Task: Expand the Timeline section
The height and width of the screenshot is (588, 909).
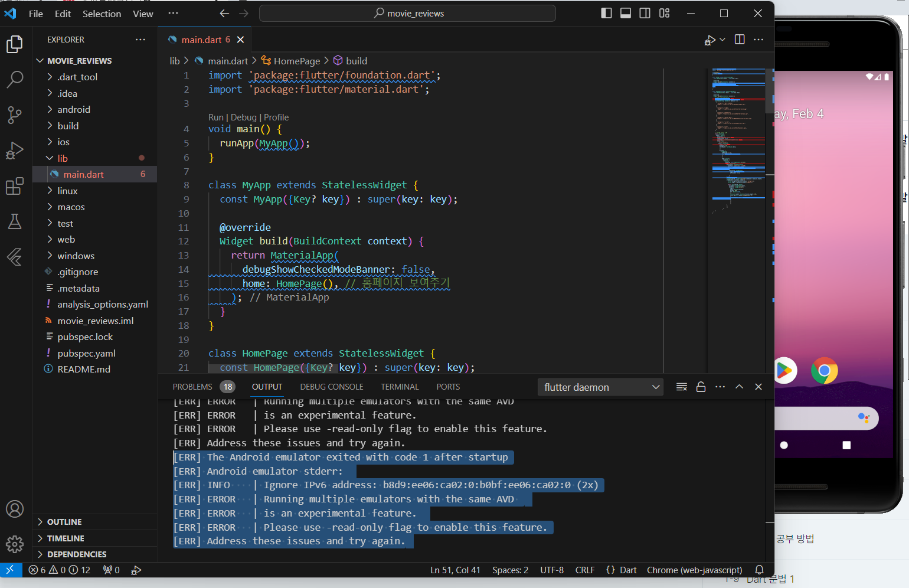Action: [95, 538]
